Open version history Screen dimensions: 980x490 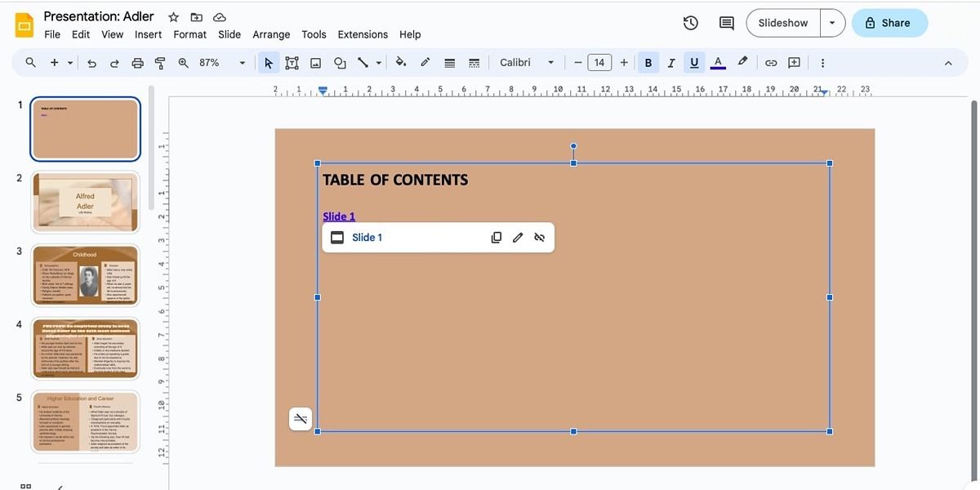coord(690,23)
